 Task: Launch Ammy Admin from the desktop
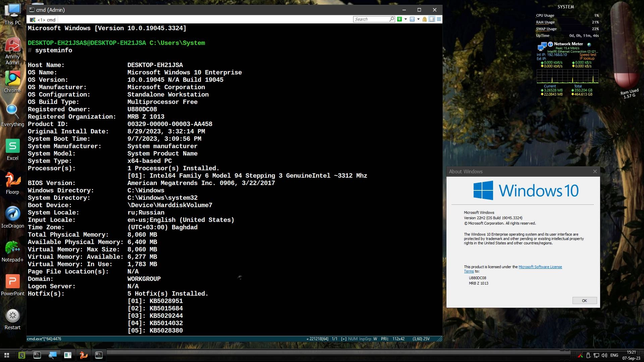tap(12, 51)
